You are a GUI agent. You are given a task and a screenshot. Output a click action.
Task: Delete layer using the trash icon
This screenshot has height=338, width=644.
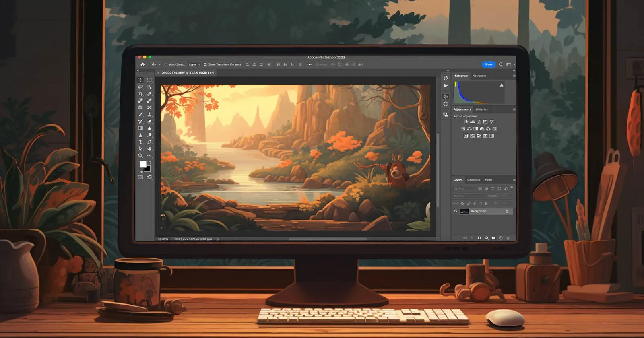[x=508, y=238]
